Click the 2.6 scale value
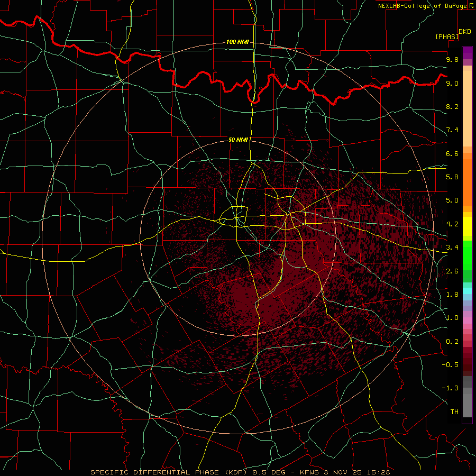476x476 pixels. click(x=452, y=271)
